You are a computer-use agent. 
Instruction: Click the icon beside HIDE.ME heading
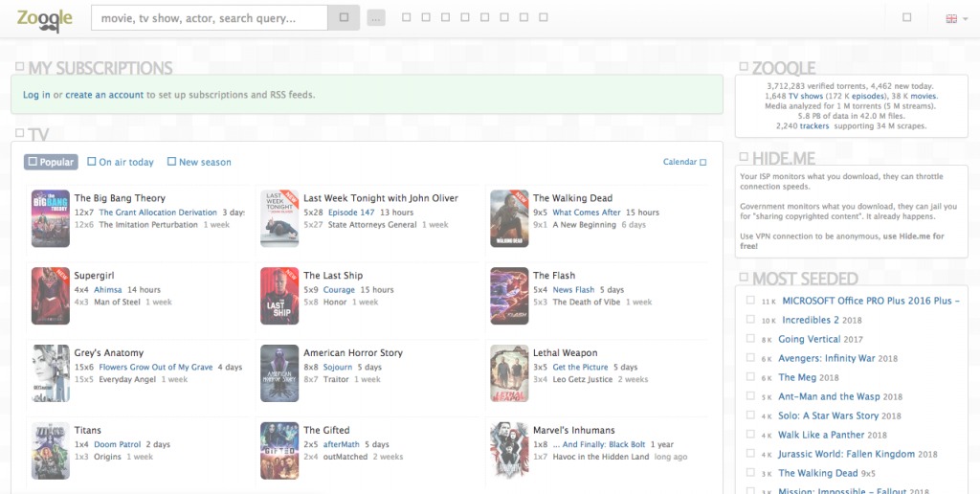click(744, 156)
